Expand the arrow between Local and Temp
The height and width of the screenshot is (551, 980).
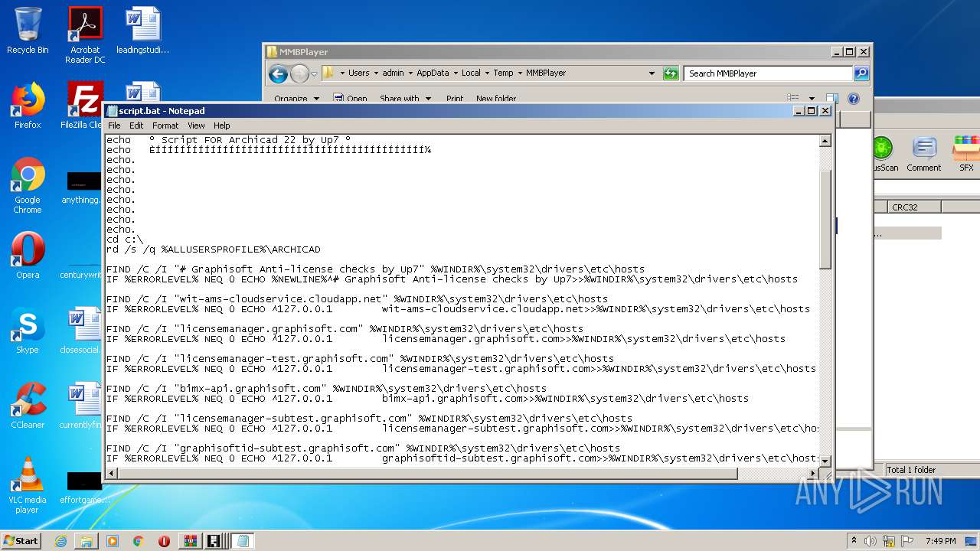pos(487,73)
